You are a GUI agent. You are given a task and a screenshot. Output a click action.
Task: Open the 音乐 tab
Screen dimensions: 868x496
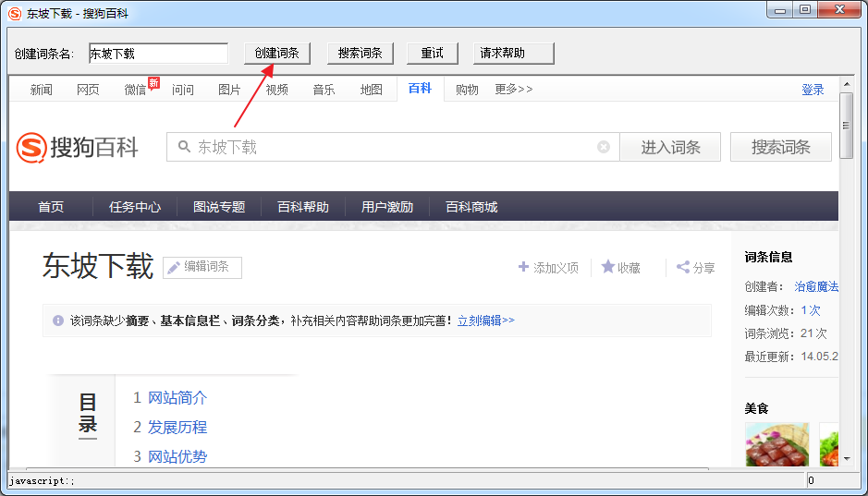click(x=324, y=90)
